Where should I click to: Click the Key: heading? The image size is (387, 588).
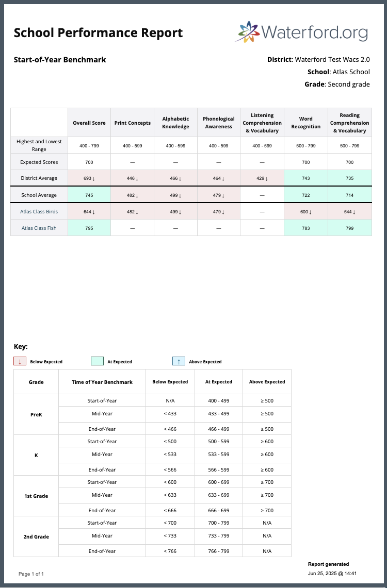click(21, 346)
